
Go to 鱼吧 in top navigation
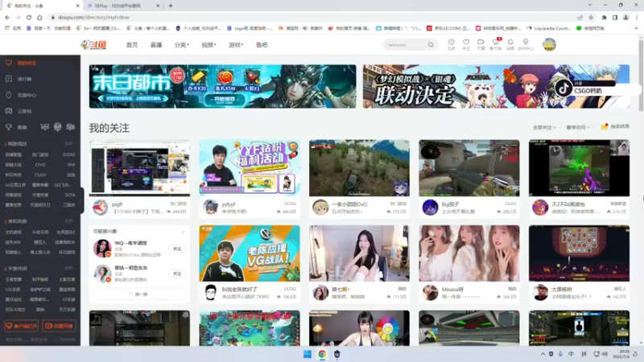coord(262,45)
